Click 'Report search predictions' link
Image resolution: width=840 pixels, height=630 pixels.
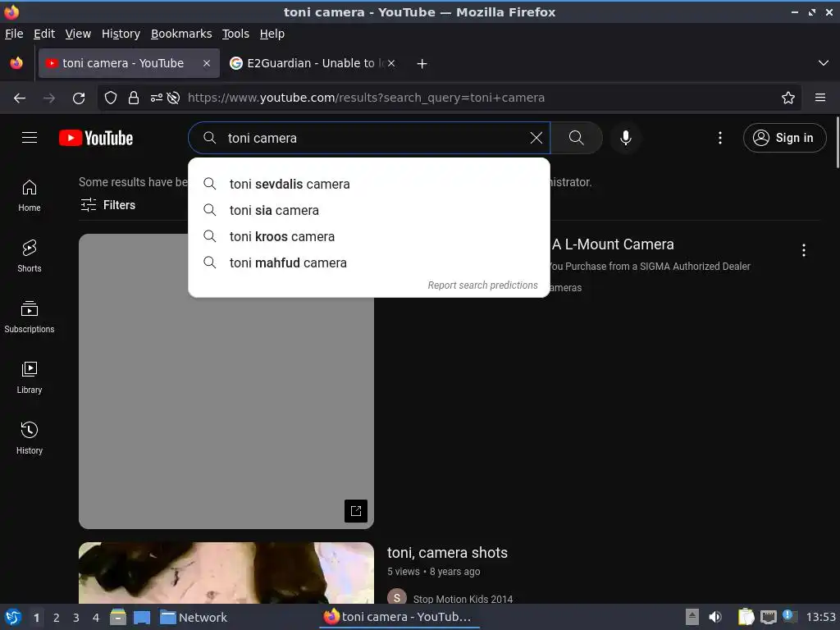click(x=482, y=285)
